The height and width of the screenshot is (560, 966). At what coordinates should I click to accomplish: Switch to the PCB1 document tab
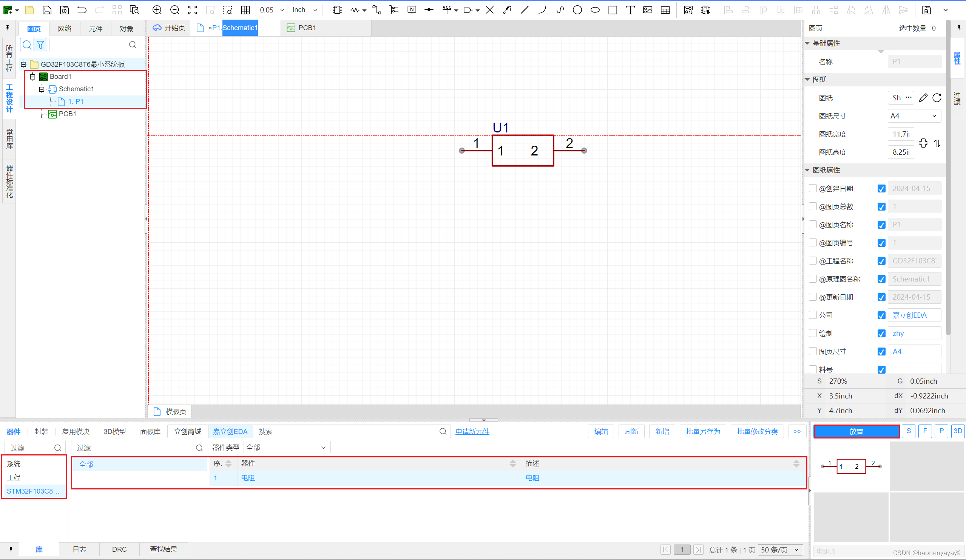coord(302,28)
